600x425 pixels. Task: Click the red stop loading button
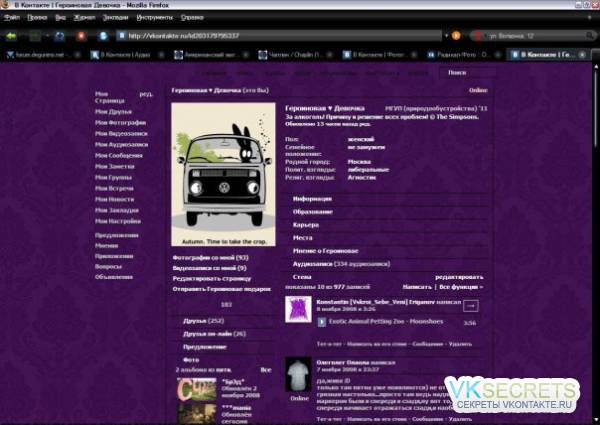(81, 36)
